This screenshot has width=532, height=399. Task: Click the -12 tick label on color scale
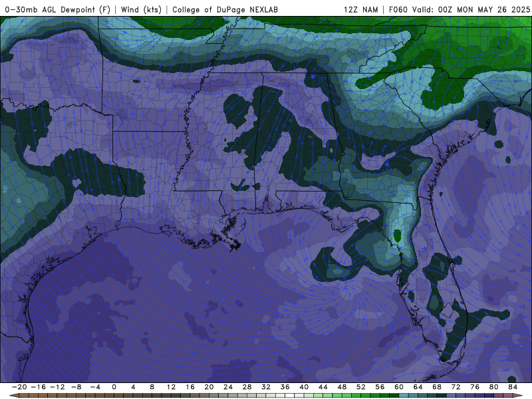(57, 387)
